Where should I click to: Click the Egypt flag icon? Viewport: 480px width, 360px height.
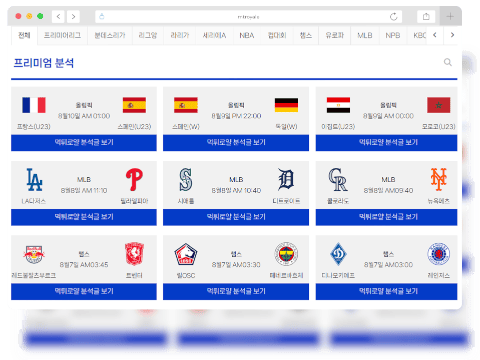[338, 105]
